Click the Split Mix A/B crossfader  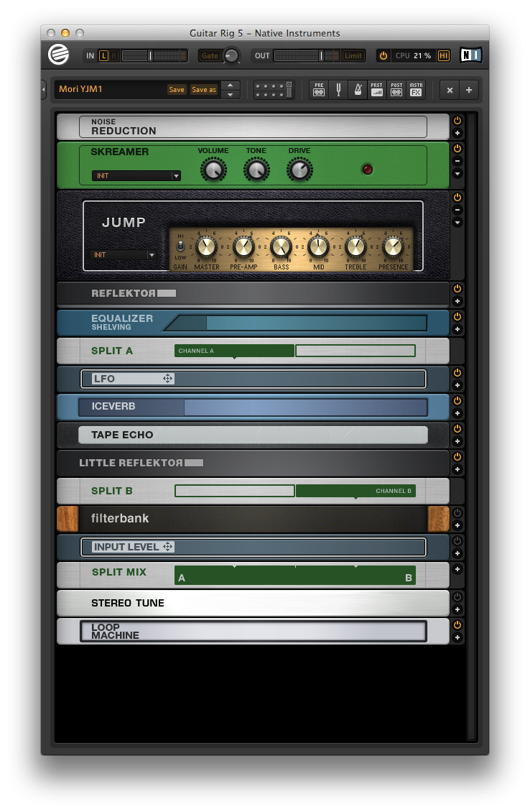(x=295, y=576)
